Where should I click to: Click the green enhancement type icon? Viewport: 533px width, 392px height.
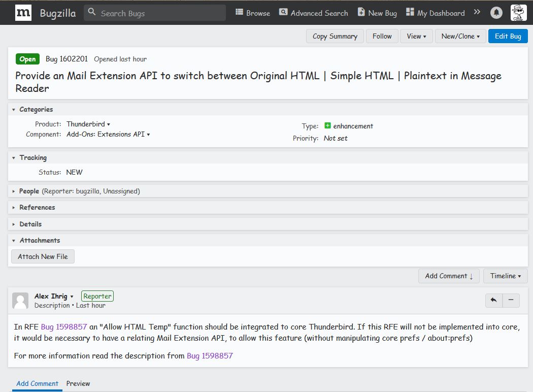(327, 125)
